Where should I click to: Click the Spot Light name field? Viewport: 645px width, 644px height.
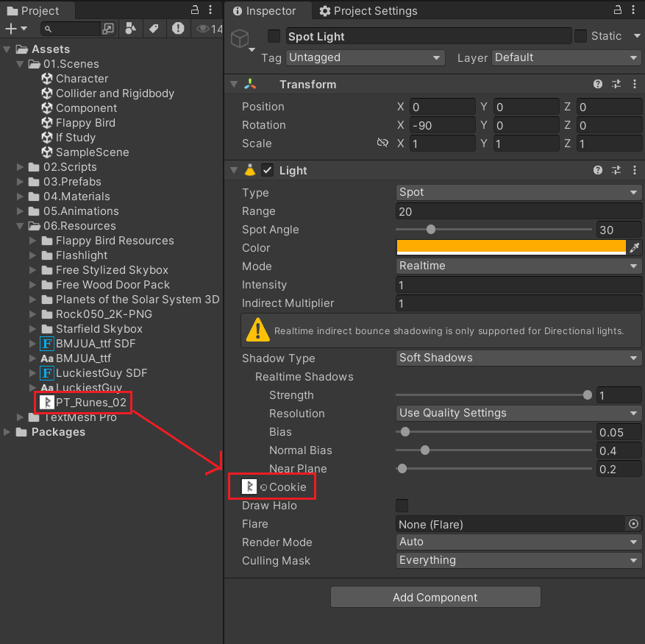[x=428, y=36]
